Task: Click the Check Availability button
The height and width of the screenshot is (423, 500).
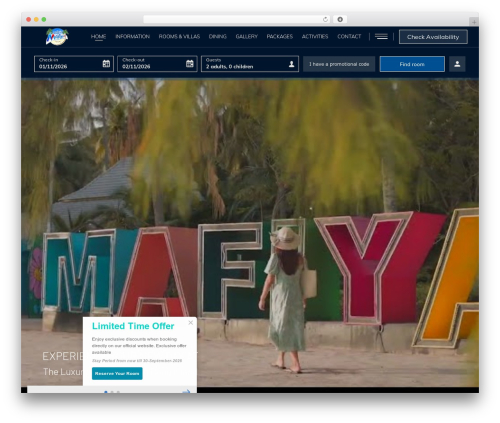Action: (x=433, y=37)
